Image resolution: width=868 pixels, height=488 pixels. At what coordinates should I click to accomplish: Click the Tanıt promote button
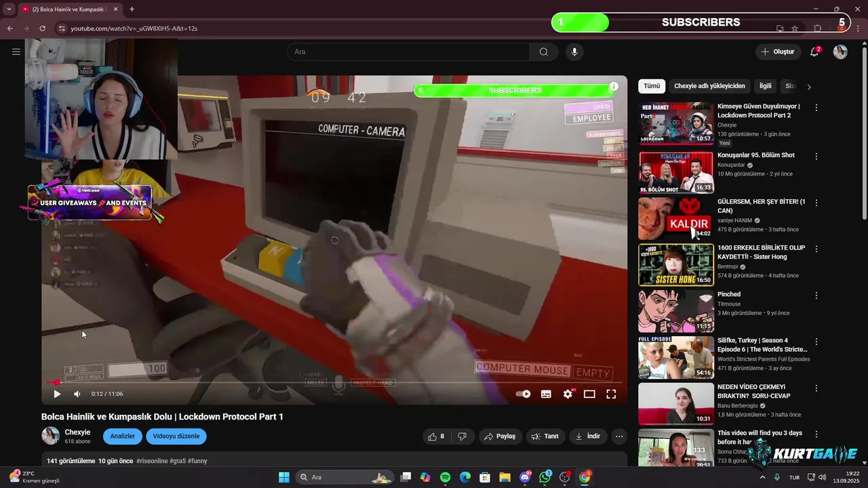click(545, 436)
